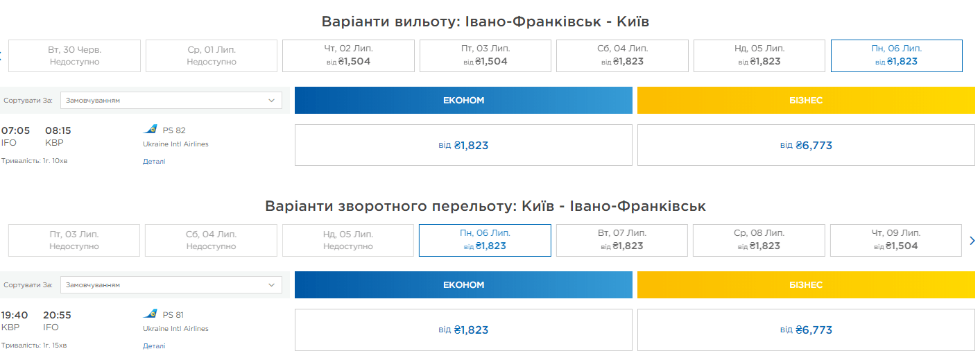Select return date Tuesday 07 July

coord(622,240)
